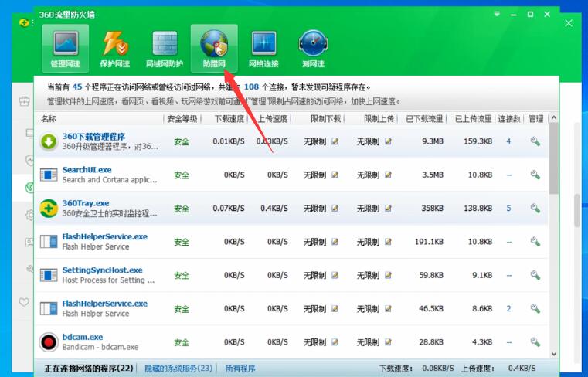Open manage wrench for 360下载管理程序

pyautogui.click(x=535, y=141)
